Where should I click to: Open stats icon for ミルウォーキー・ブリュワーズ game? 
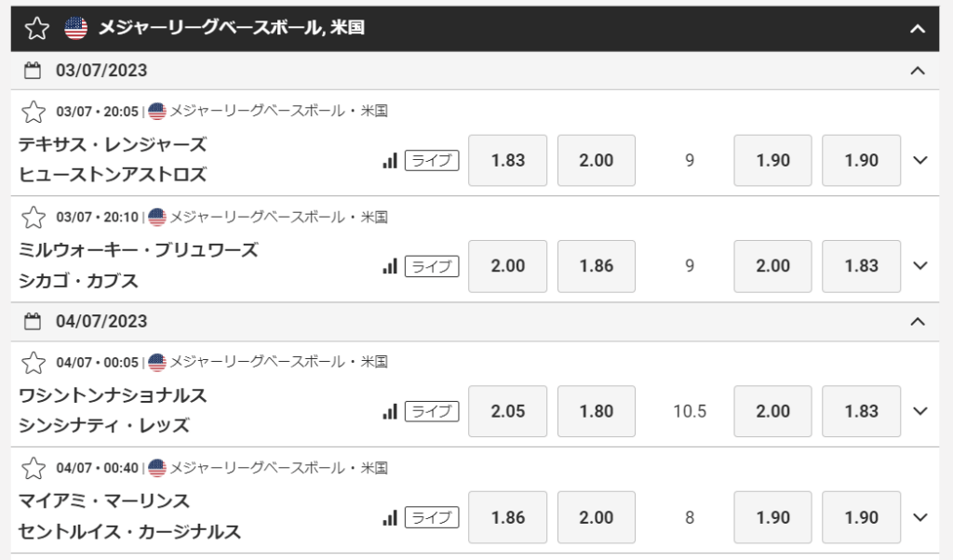390,266
